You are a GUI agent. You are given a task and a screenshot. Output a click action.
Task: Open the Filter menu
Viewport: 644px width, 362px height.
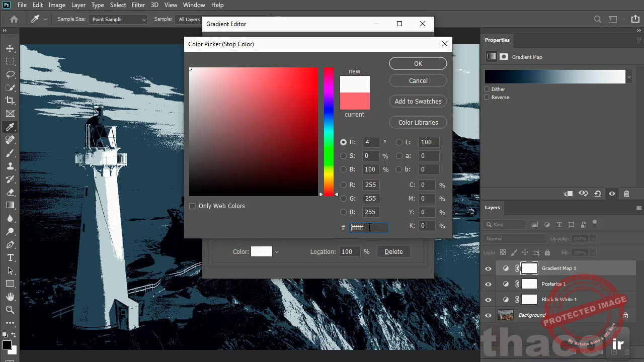(138, 5)
